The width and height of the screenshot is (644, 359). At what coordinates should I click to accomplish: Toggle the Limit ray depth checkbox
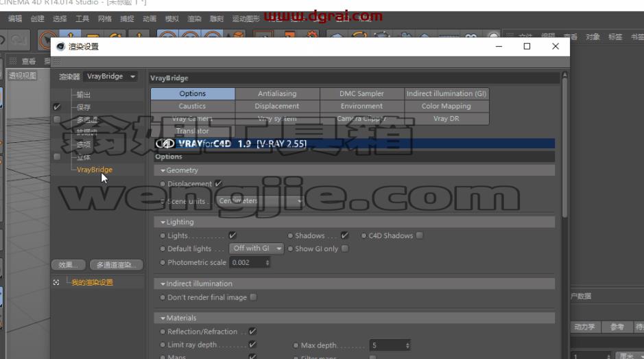(252, 344)
